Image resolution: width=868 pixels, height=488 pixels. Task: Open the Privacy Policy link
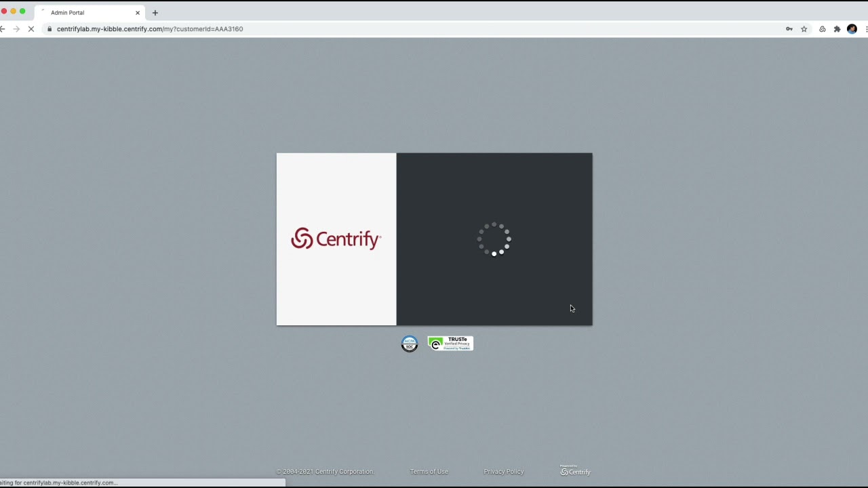[x=504, y=472]
